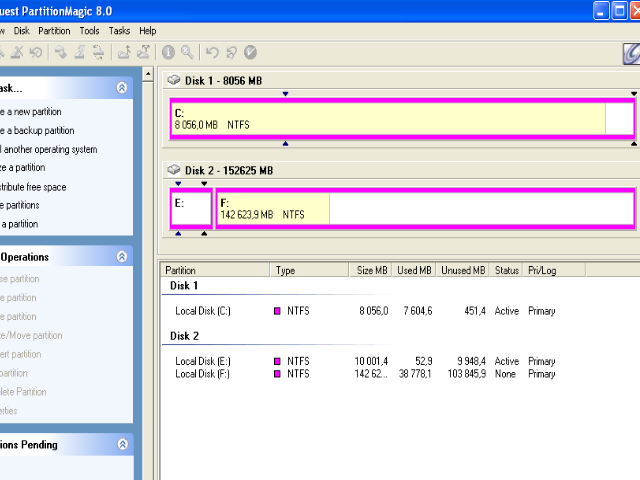Collapse the task panel with its chevron
The image size is (640, 480).
coord(122,87)
